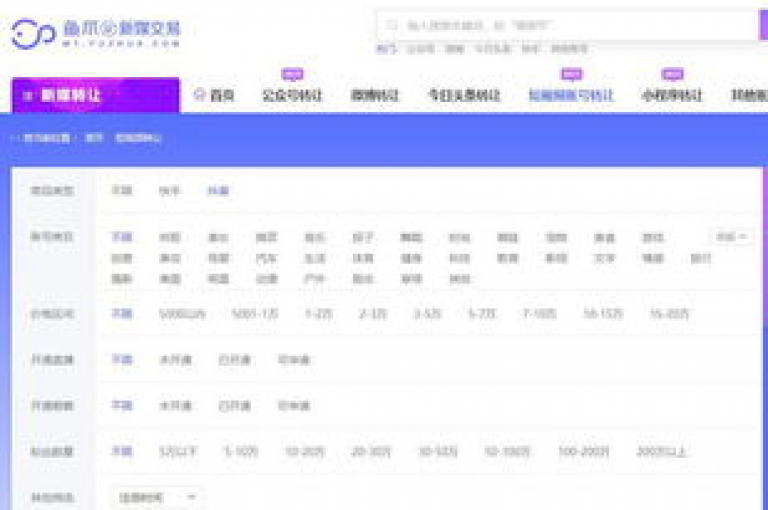The height and width of the screenshot is (510, 768).
Task: Open the 今日头条转让 tab
Action: click(464, 95)
